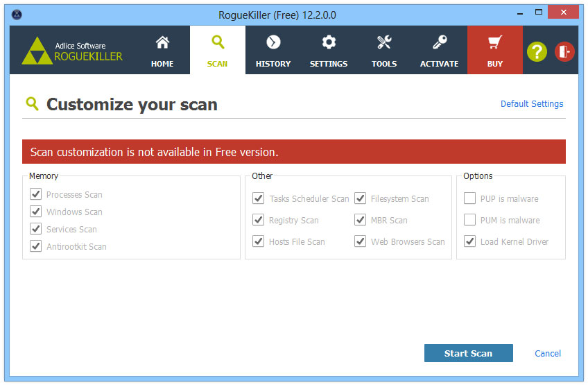Click the Settings gear icon
Screen dimensions: 588x385
click(329, 42)
